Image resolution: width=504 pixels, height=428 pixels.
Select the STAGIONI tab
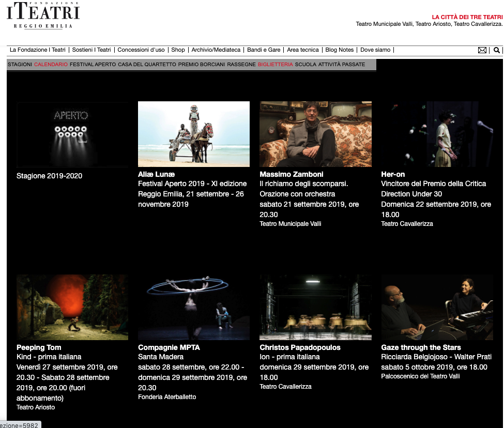20,64
